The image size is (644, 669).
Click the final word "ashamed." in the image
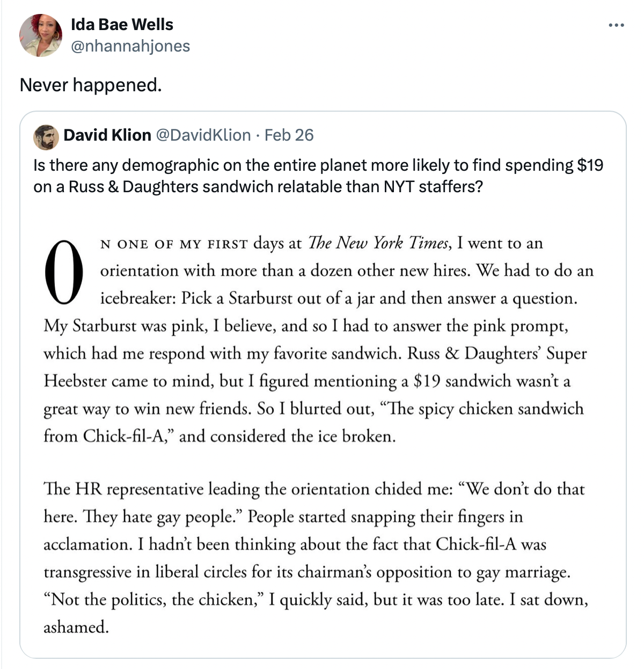pyautogui.click(x=76, y=627)
